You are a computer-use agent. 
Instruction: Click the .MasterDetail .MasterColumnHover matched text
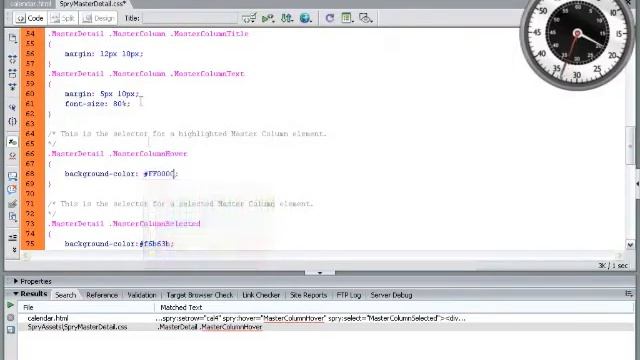210,327
